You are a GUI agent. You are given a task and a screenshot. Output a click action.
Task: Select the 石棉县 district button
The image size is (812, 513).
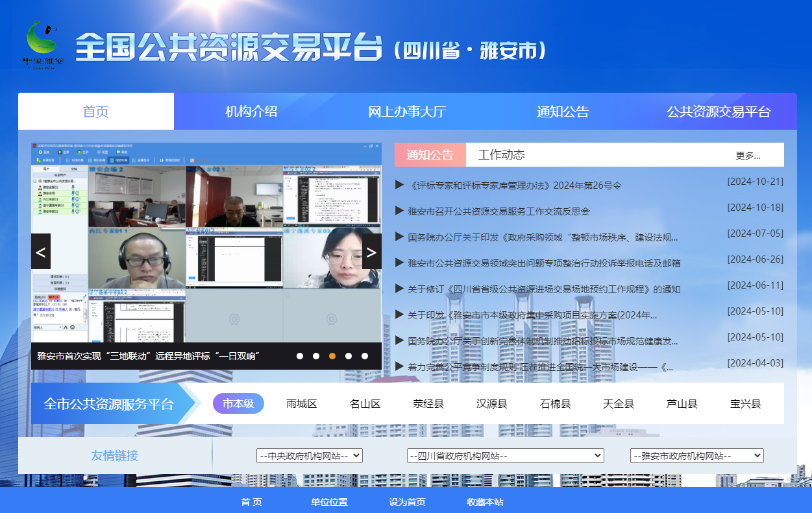pyautogui.click(x=556, y=403)
